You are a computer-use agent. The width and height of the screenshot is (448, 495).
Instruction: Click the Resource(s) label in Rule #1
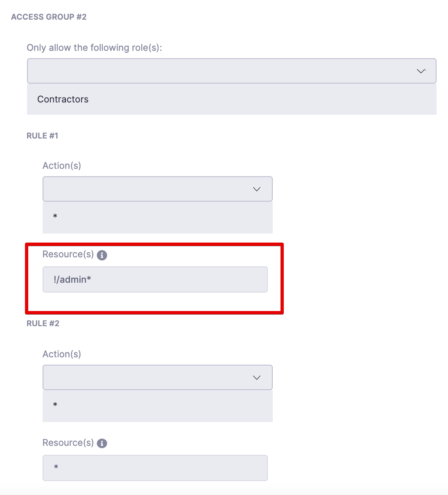click(x=68, y=254)
